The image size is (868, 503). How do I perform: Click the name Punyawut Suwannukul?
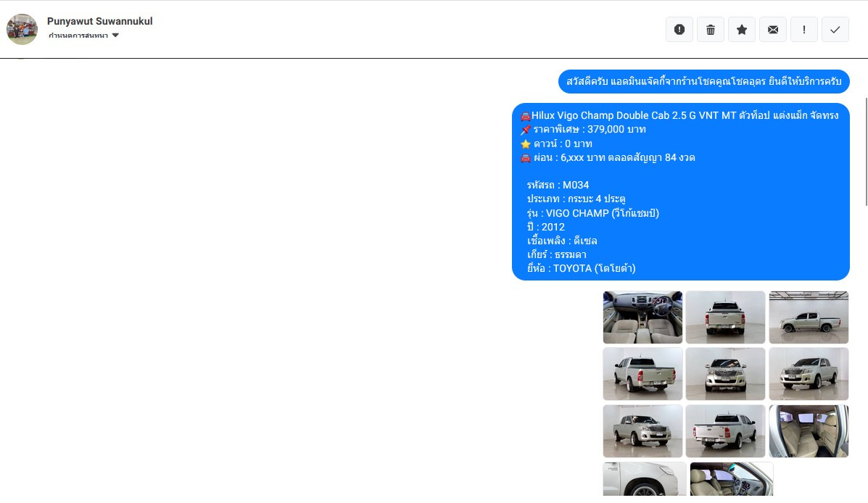pos(99,21)
